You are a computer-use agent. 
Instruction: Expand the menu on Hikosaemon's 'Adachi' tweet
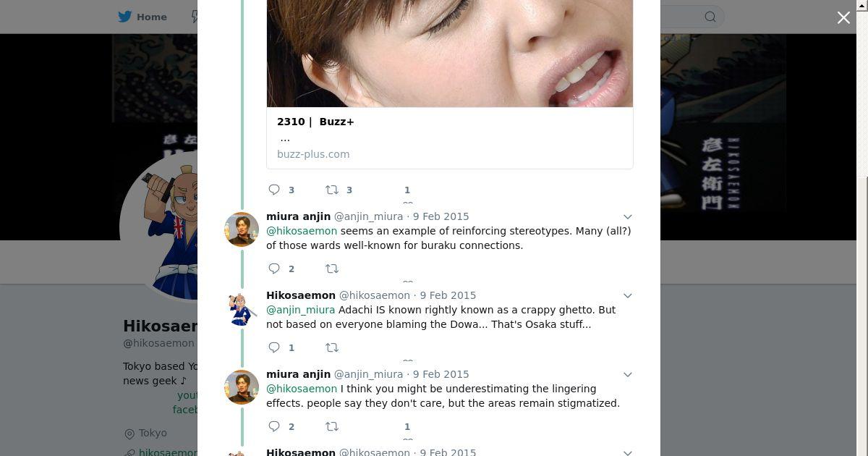[x=628, y=295]
